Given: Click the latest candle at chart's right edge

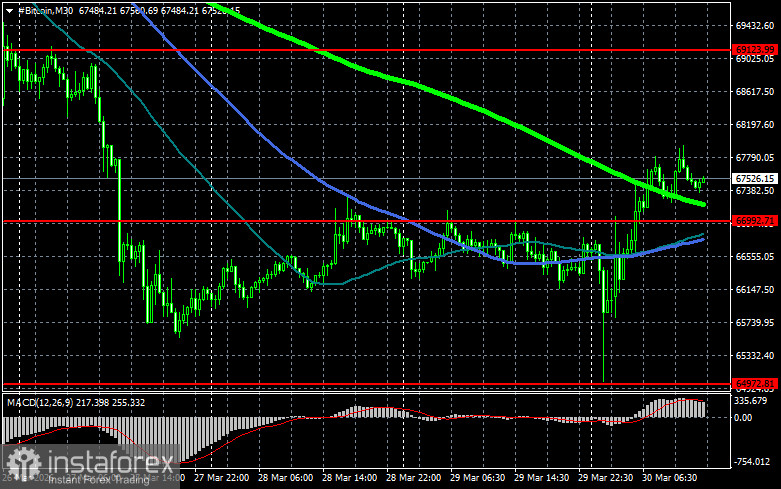Looking at the screenshot, I should pyautogui.click(x=704, y=180).
